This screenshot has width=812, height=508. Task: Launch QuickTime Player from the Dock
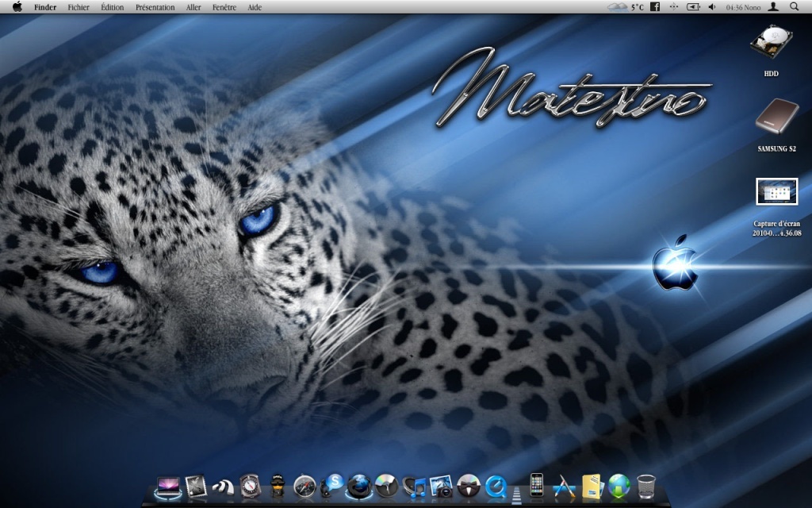tap(496, 487)
